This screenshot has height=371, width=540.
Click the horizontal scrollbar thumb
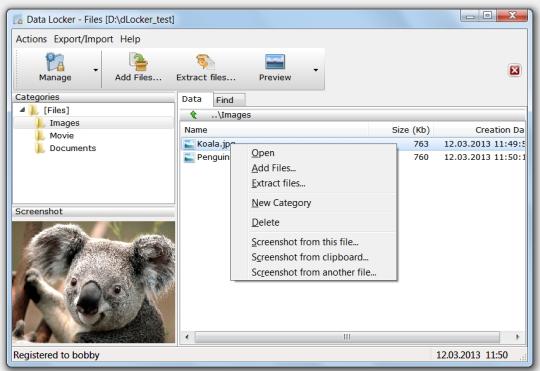(347, 337)
